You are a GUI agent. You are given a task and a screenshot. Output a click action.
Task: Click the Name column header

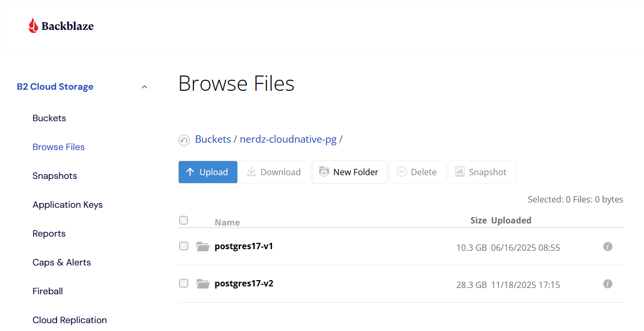[227, 222]
